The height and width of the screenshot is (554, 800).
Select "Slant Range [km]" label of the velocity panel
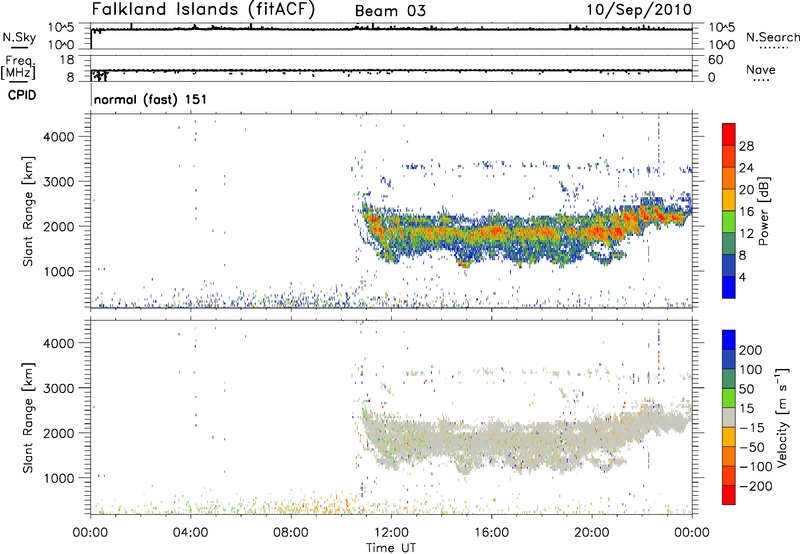point(28,418)
